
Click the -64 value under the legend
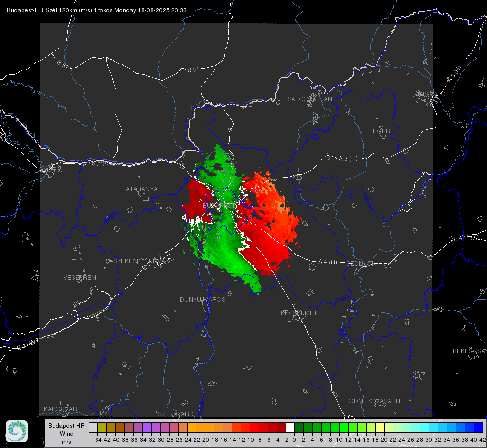coord(97,440)
